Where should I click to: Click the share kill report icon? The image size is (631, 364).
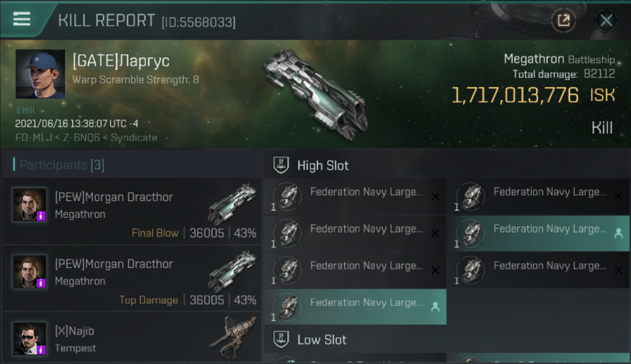(563, 20)
